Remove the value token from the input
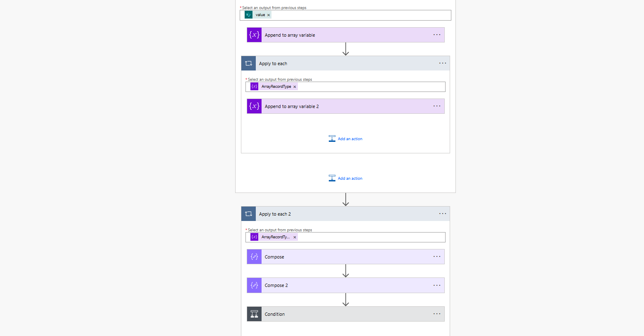 tap(269, 15)
